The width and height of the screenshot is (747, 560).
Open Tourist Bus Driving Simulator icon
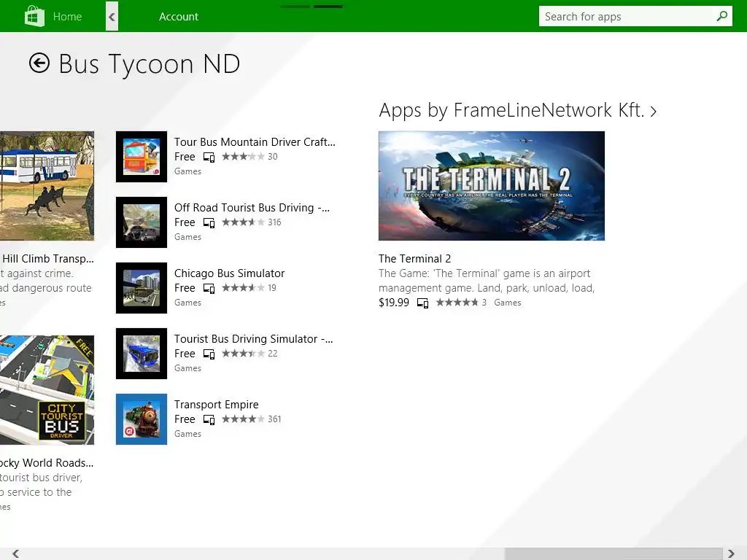click(x=142, y=354)
